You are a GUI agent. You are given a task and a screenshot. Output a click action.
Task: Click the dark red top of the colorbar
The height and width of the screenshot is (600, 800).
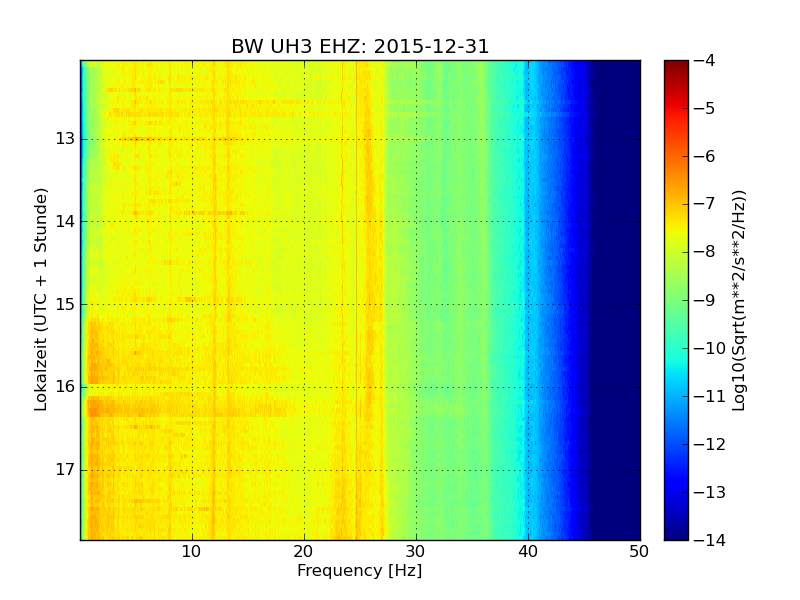(x=677, y=66)
